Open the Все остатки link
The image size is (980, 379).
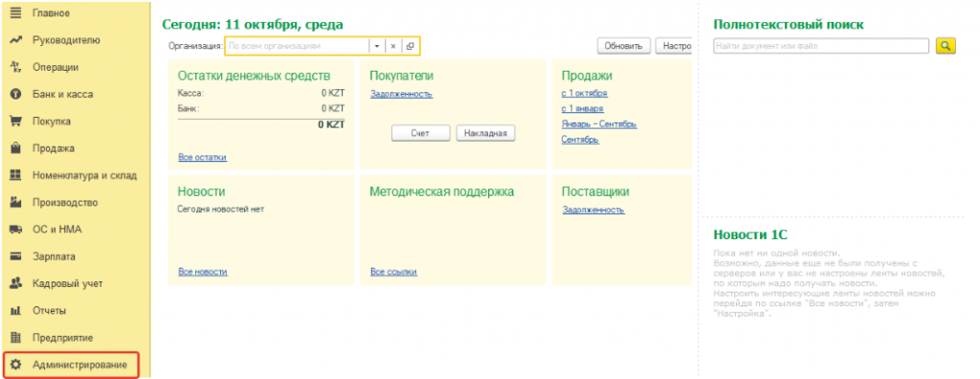[203, 157]
